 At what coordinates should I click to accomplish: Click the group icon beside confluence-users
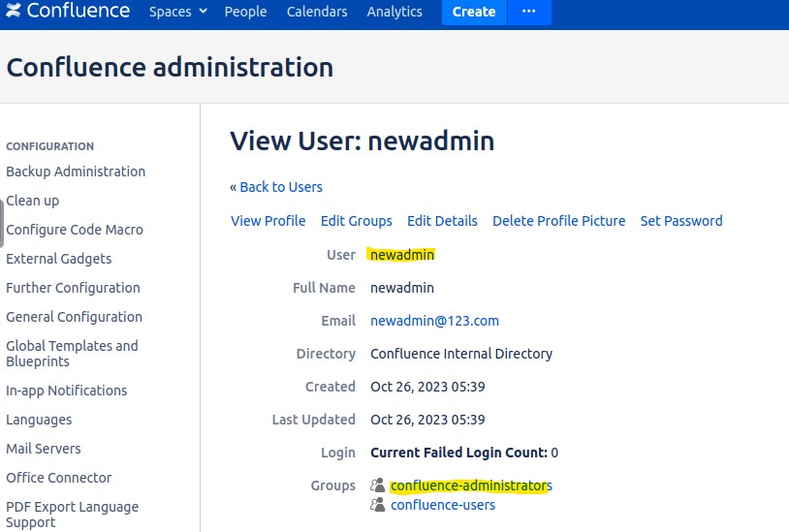(x=377, y=504)
